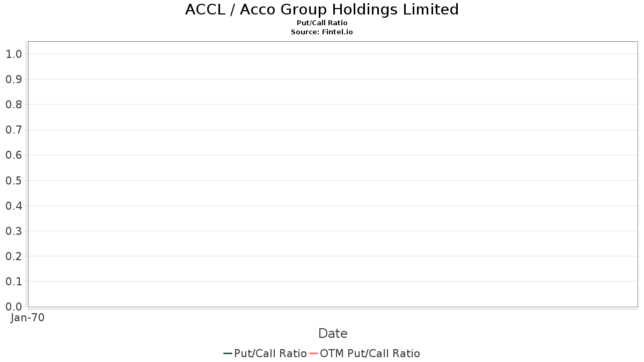Click the 0.6 y-axis label
The height and width of the screenshot is (362, 644).
pos(13,155)
